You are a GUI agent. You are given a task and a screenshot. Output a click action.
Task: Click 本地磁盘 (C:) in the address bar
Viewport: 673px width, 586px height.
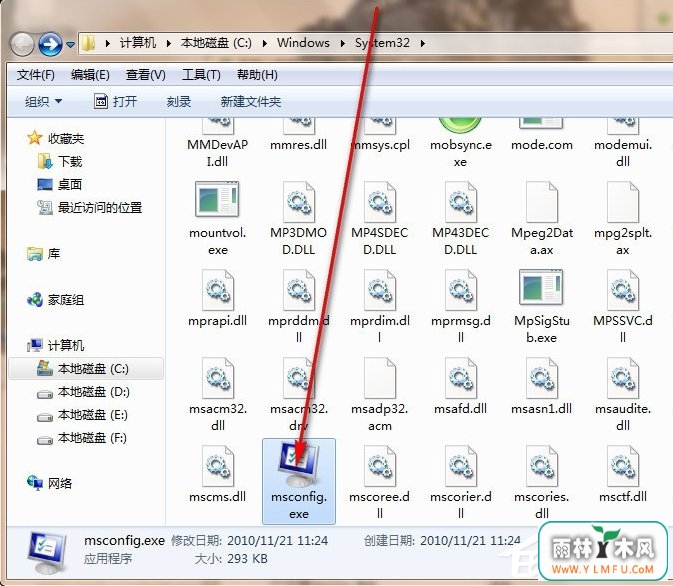click(x=216, y=43)
